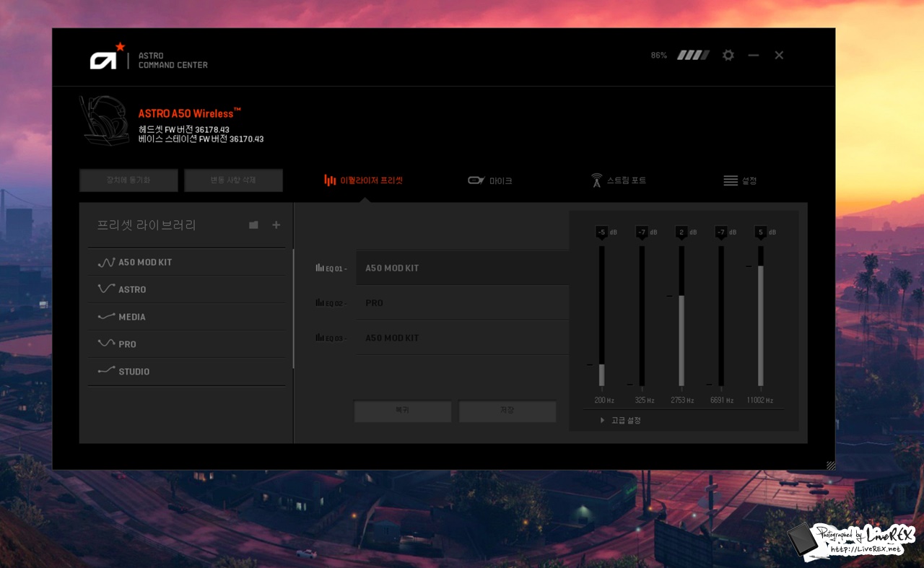Click the 11002 Hz frequency label
Image resolution: width=924 pixels, height=568 pixels.
(760, 400)
